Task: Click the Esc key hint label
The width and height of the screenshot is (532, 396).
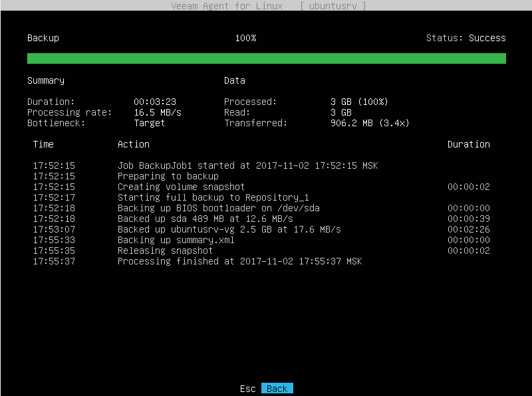Action: click(247, 389)
